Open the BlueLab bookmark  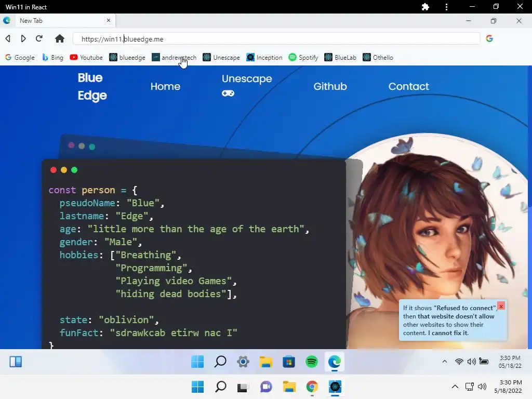pyautogui.click(x=340, y=58)
